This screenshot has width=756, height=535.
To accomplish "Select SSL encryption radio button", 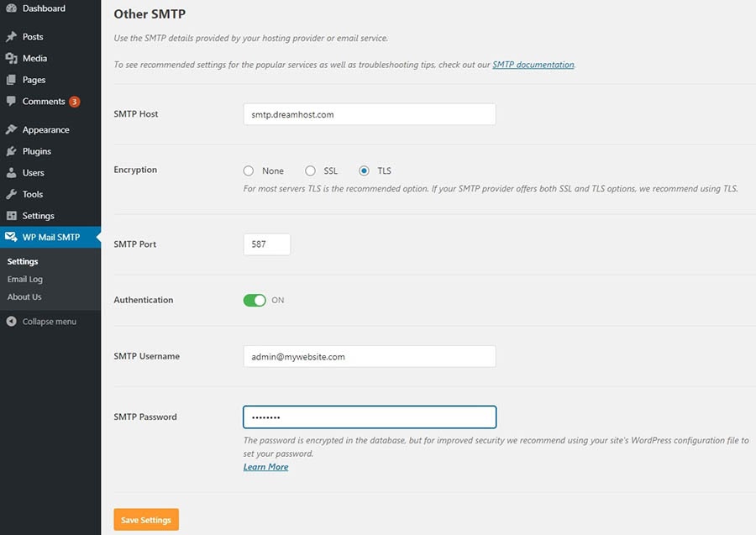I will (310, 170).
